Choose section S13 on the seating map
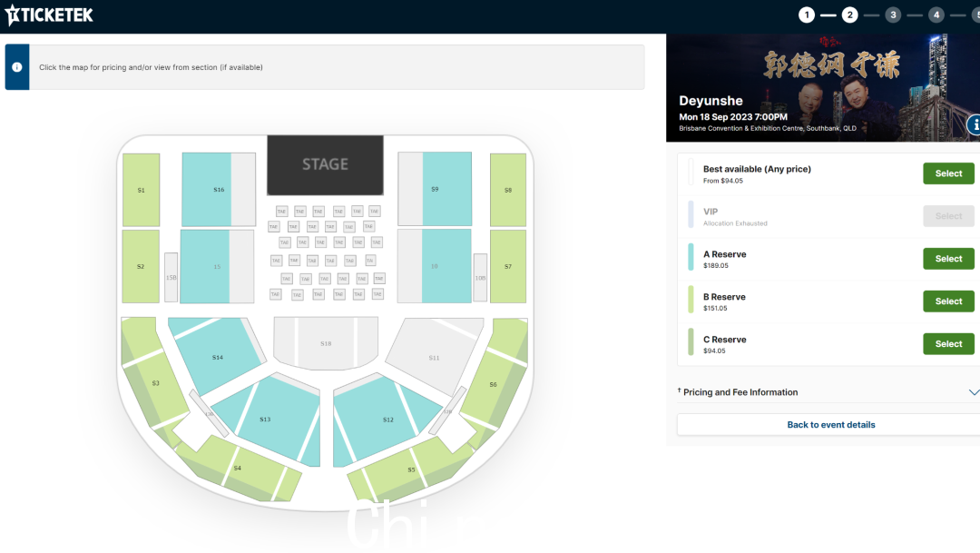The height and width of the screenshot is (553, 980). 266,418
